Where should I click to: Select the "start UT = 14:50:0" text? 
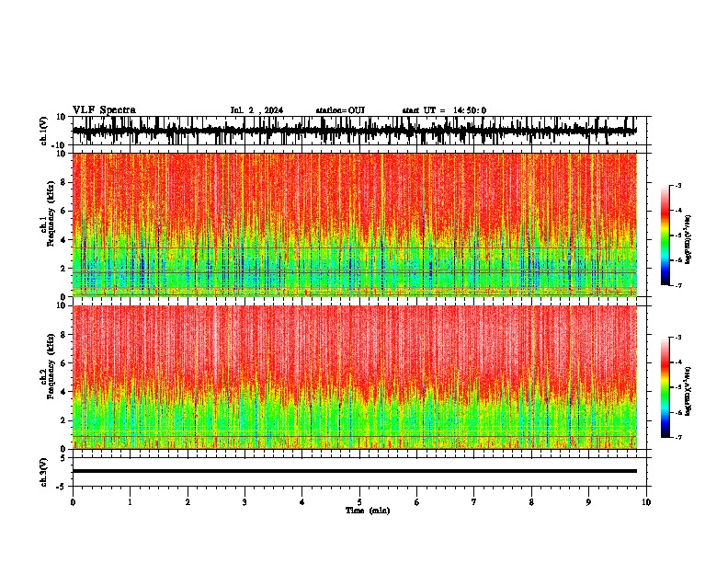click(x=444, y=110)
